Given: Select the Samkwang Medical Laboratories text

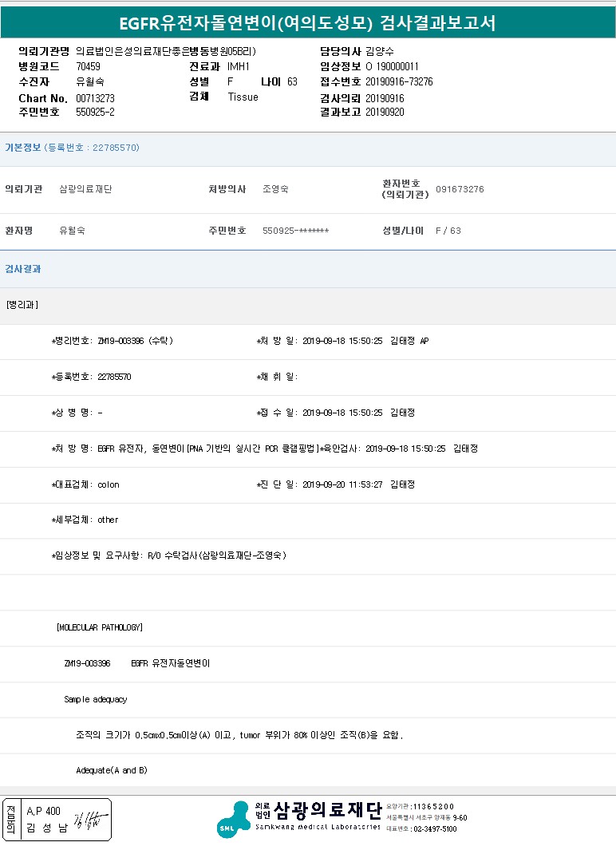Looking at the screenshot, I should pos(318,827).
